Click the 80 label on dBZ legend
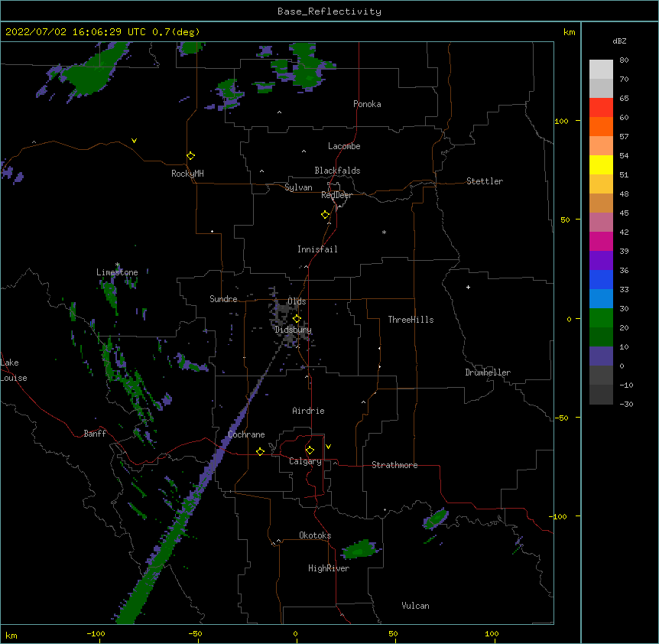Image resolution: width=659 pixels, height=644 pixels. 624,60
